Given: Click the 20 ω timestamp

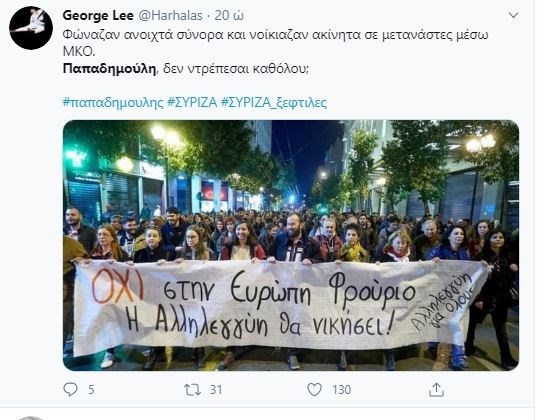Looking at the screenshot, I should pos(229,15).
